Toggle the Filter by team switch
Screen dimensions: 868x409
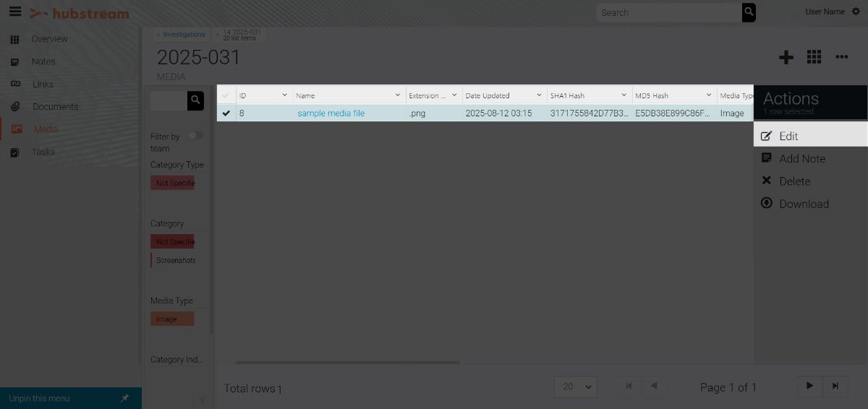[x=195, y=135]
